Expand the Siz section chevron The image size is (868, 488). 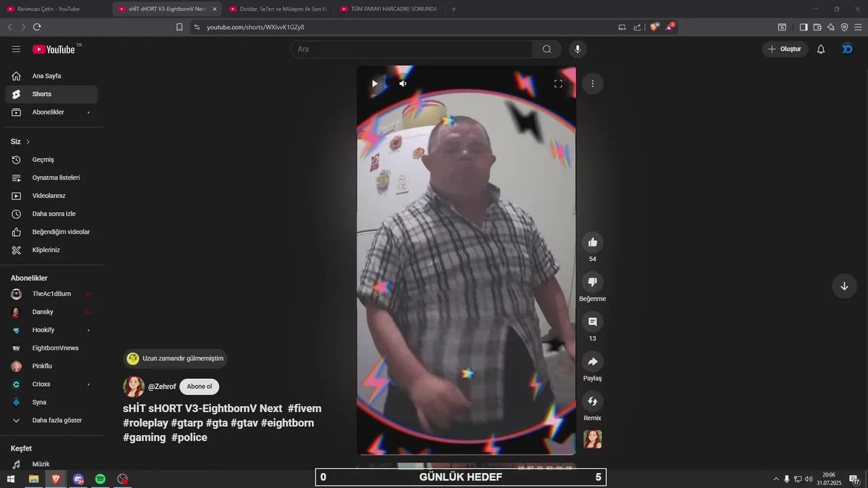click(28, 142)
